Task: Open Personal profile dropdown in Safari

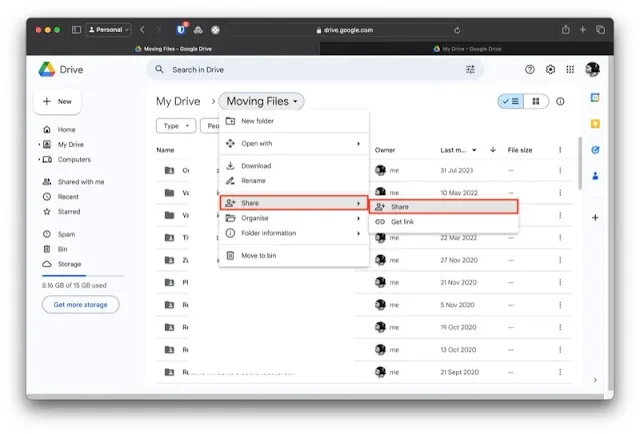Action: click(x=109, y=29)
